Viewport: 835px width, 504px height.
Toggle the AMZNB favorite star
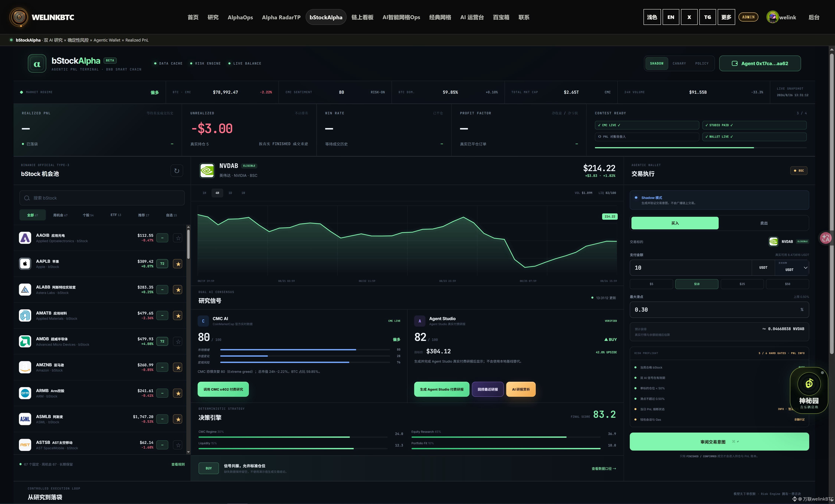(x=178, y=367)
